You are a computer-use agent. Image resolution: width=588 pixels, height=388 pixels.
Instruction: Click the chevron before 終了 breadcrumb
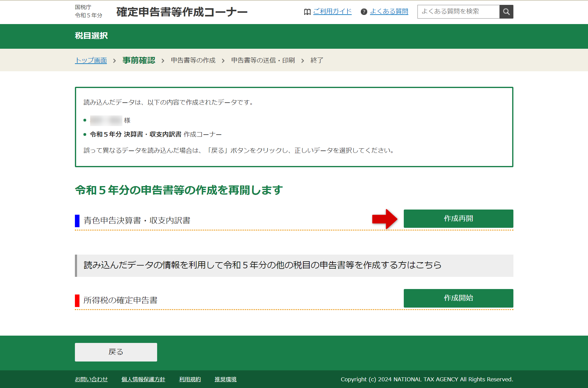[x=302, y=61]
